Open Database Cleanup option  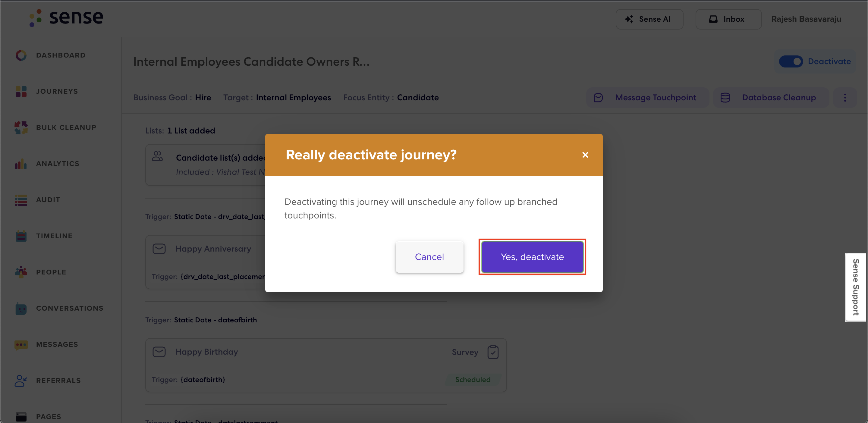click(771, 98)
